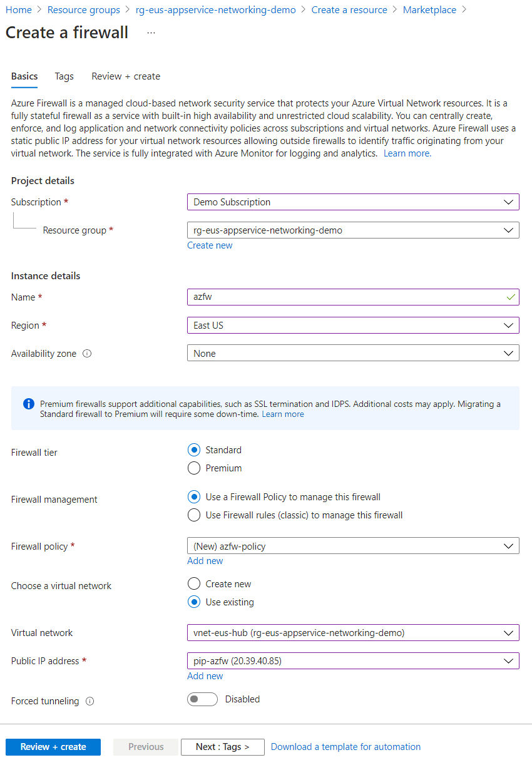Screen dimensions: 532x760
Task: Click Create new under Resource group
Action: [x=210, y=245]
